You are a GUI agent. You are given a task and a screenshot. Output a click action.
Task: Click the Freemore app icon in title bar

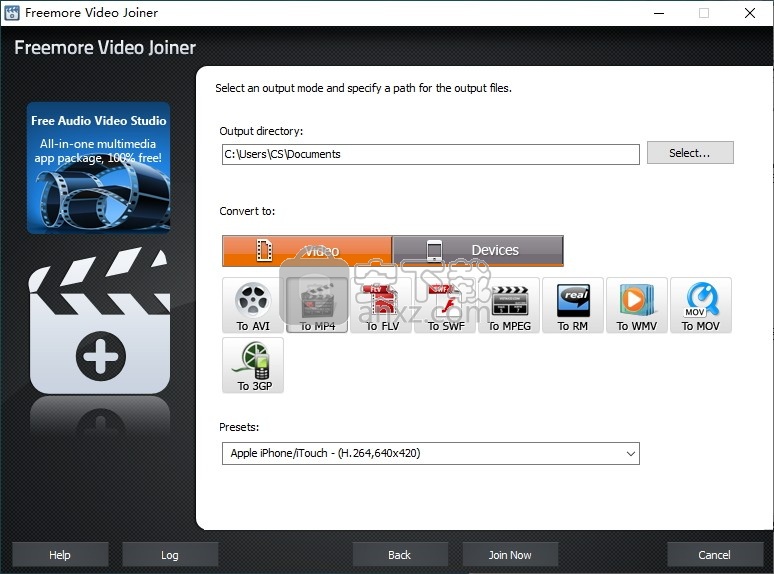point(12,13)
